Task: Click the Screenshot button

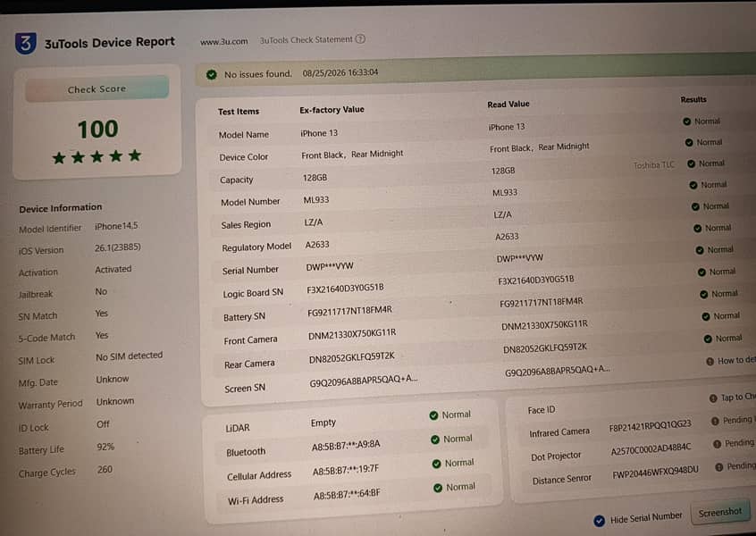Action: click(720, 513)
